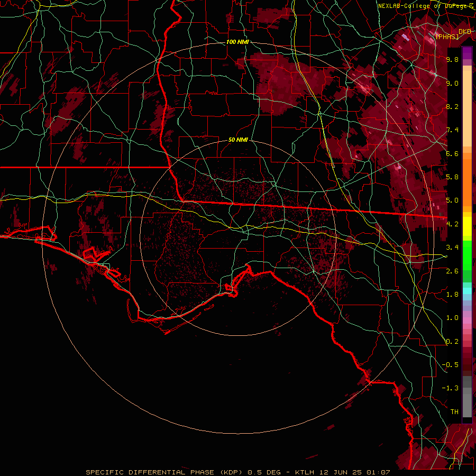Click the KTLH station identifier
The height and width of the screenshot is (476, 476).
click(x=305, y=472)
